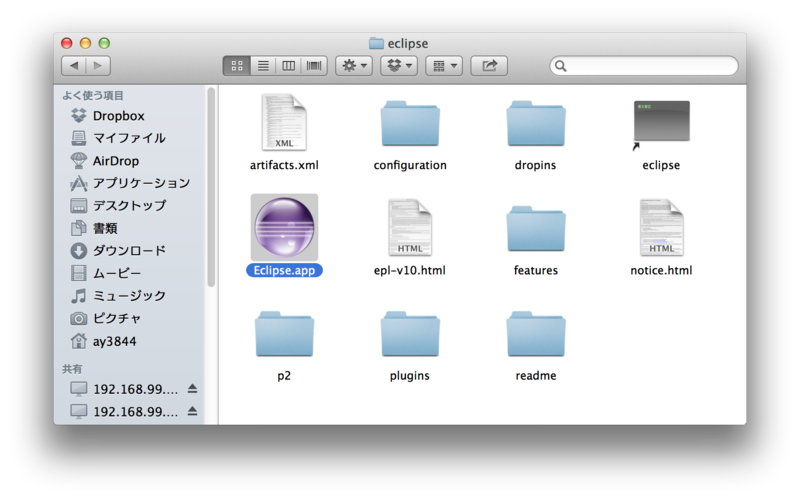Click the epl-v10.html file name label

tap(410, 270)
